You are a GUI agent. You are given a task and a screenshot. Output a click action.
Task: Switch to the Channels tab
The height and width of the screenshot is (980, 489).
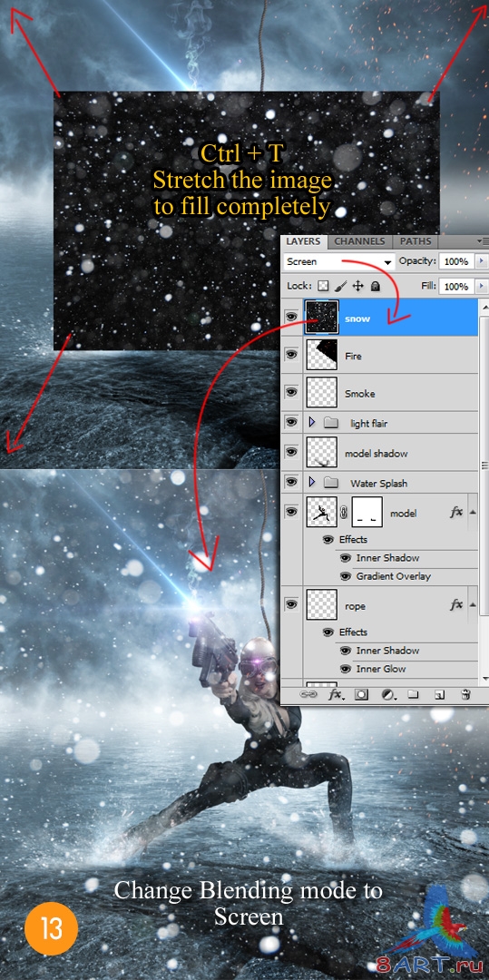(359, 241)
